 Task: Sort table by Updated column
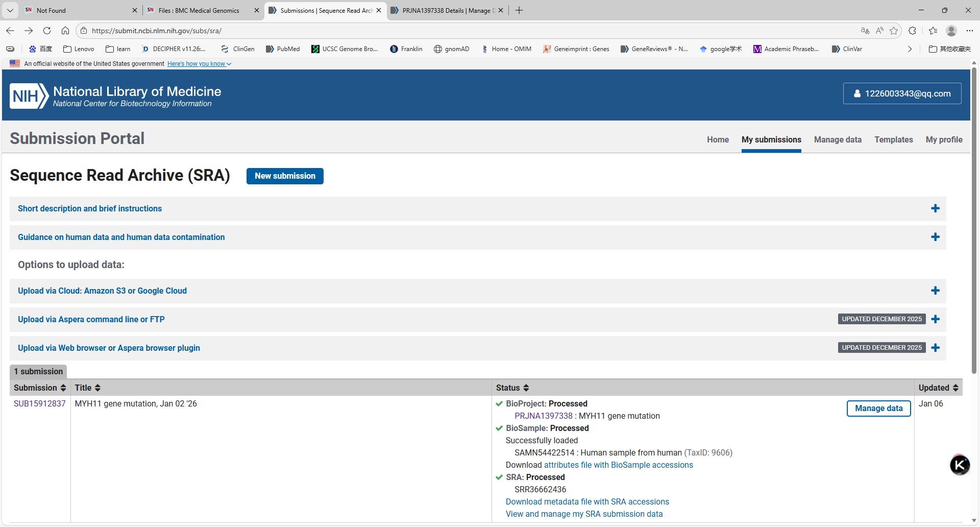click(x=938, y=388)
